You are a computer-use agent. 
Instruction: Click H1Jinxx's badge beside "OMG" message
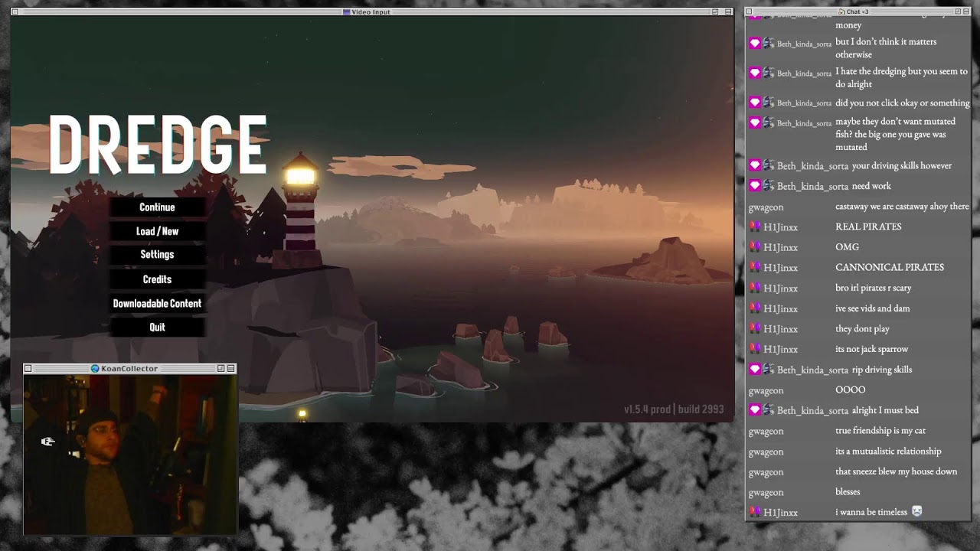[x=755, y=247]
